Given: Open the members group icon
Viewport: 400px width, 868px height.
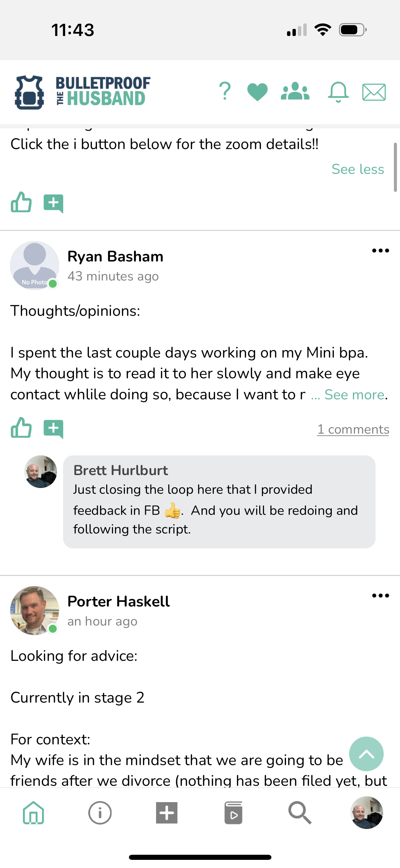Looking at the screenshot, I should [295, 91].
